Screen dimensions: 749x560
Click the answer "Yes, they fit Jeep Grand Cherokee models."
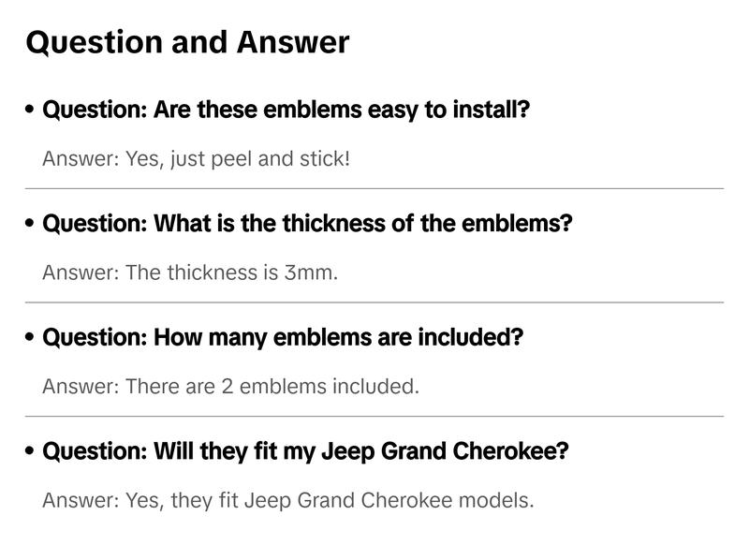288,500
